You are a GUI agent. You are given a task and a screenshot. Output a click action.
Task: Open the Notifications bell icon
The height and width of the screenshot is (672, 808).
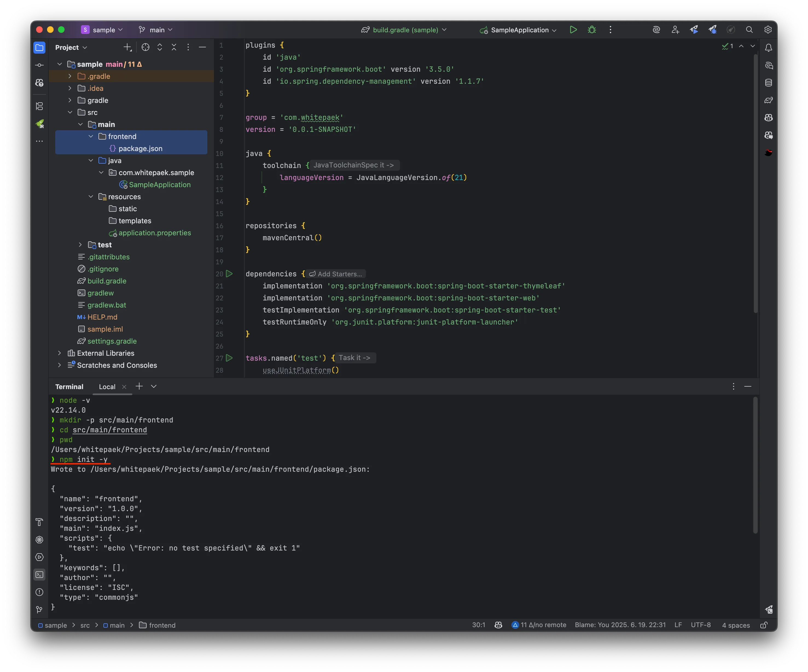click(x=768, y=48)
